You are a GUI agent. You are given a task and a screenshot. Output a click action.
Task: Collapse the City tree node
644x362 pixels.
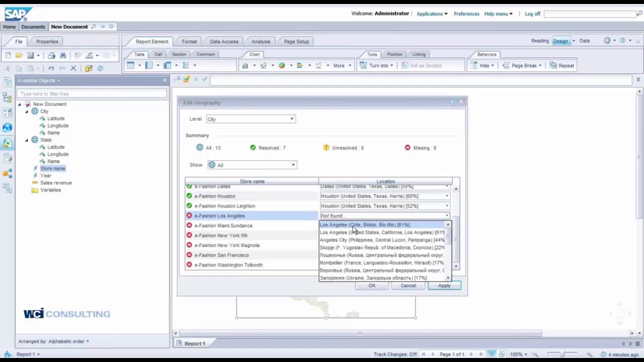coord(27,111)
